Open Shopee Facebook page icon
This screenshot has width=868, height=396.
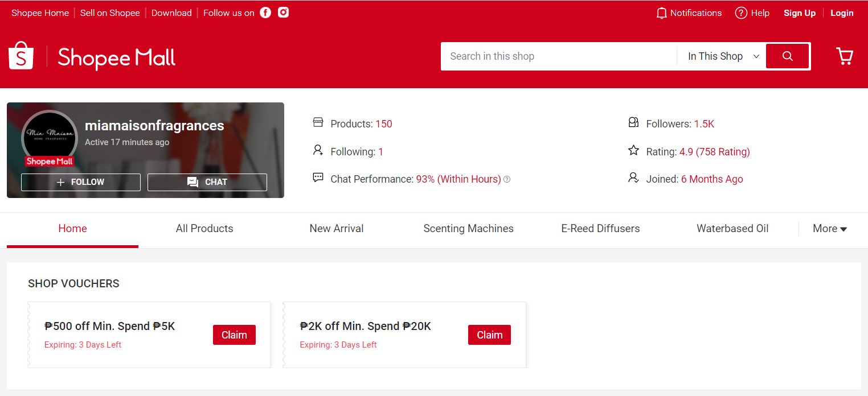coord(265,13)
